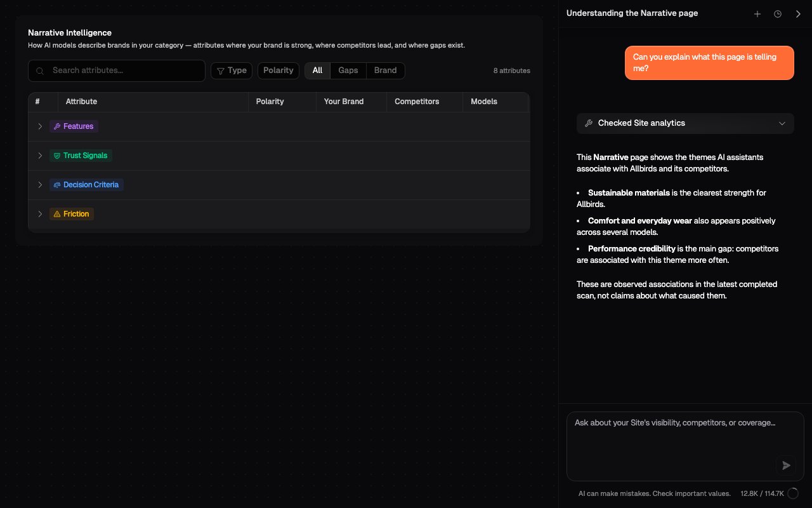Image resolution: width=812 pixels, height=508 pixels.
Task: Click the 12.8K / 114.7K token counter
Action: 762,493
